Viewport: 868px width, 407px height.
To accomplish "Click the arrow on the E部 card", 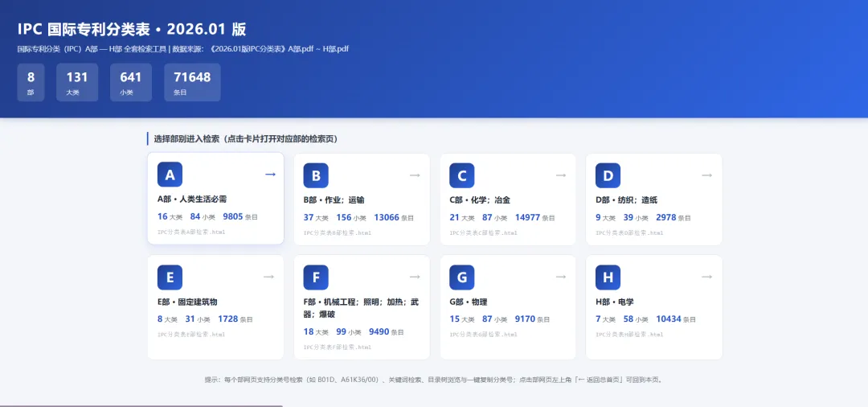I will pyautogui.click(x=269, y=277).
